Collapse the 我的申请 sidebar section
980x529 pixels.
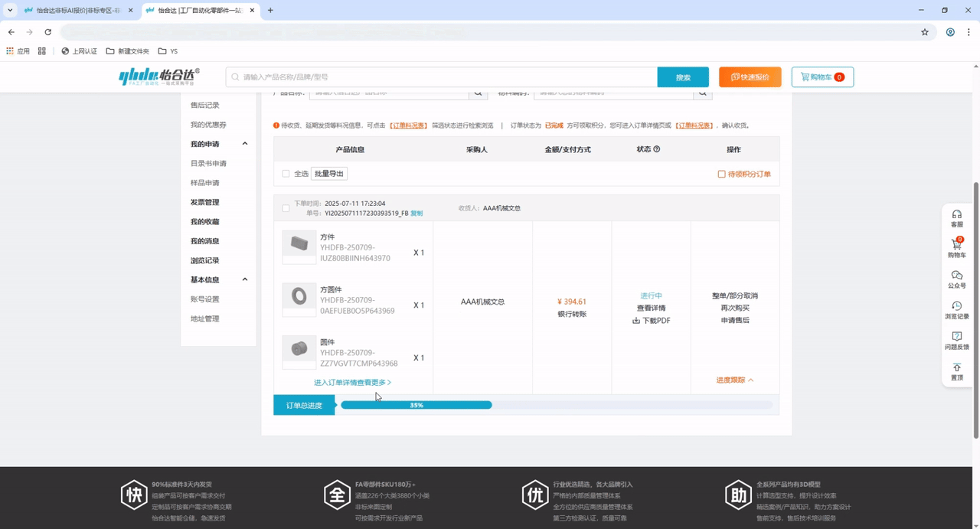[245, 144]
